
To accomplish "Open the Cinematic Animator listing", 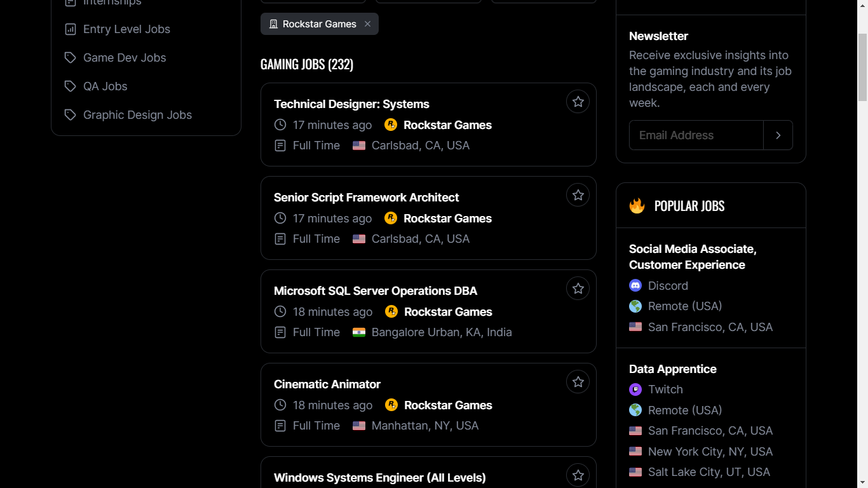I will [327, 384].
